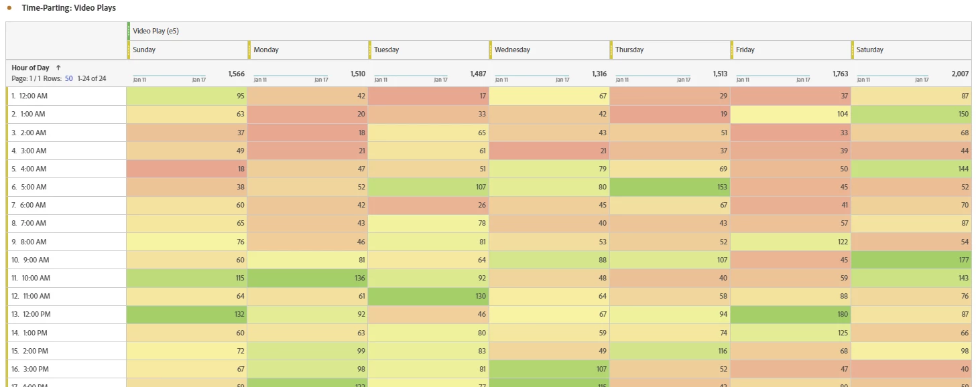Click the Sunday total 1,566 sparkline
980x387 pixels.
click(x=169, y=76)
